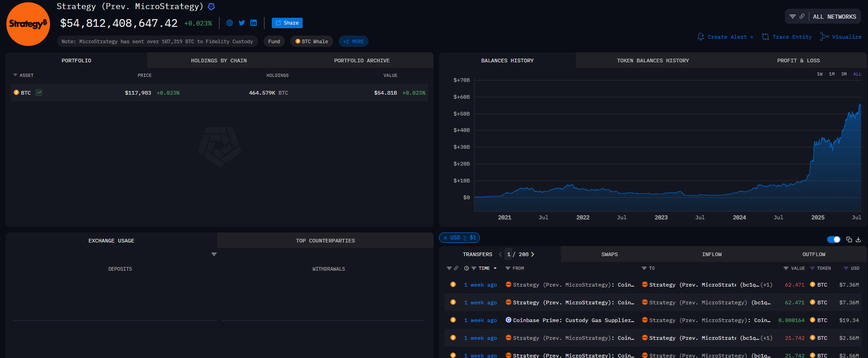Click the Share button
Image resolution: width=868 pixels, height=358 pixels.
point(287,23)
